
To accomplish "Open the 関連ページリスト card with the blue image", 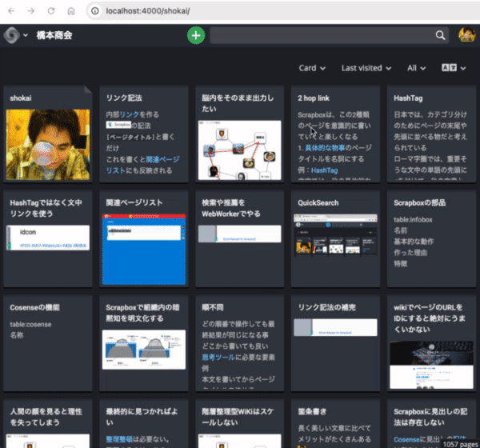I will pos(143,239).
